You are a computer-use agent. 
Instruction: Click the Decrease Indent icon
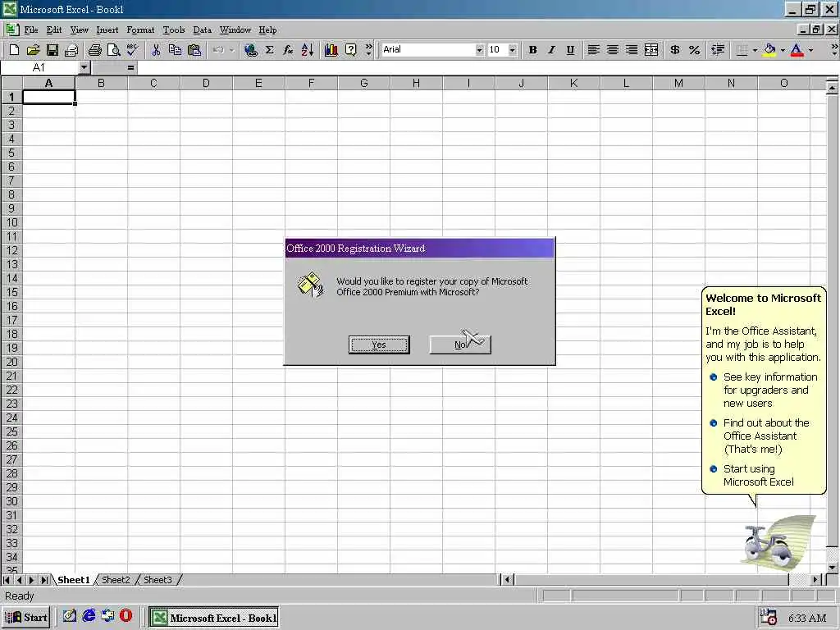[x=718, y=50]
